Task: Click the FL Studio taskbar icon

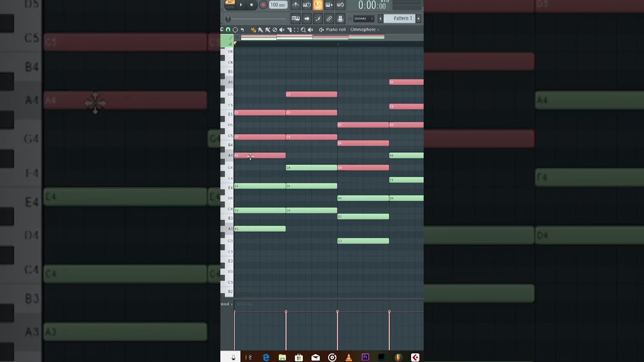Action: pos(398,357)
